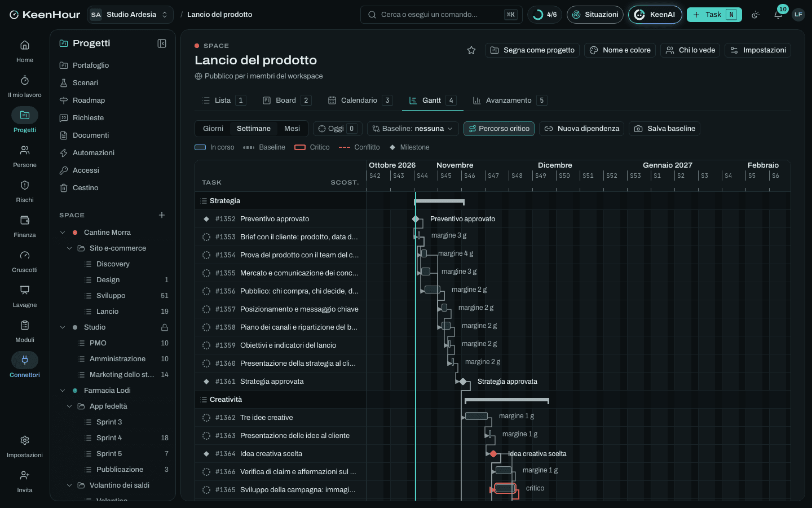Click Segna come progetto button
Screen dimensions: 812x508
tap(532, 50)
